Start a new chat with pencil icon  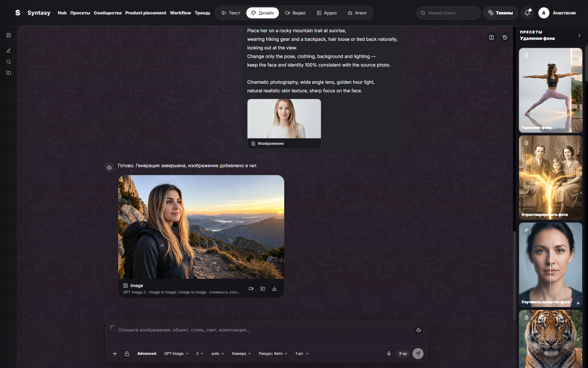coord(9,51)
